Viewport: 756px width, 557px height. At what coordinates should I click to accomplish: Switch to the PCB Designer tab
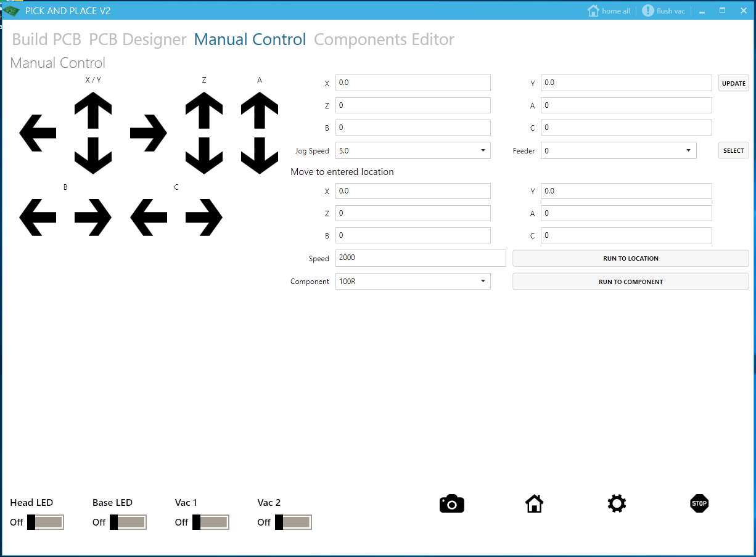(x=138, y=39)
